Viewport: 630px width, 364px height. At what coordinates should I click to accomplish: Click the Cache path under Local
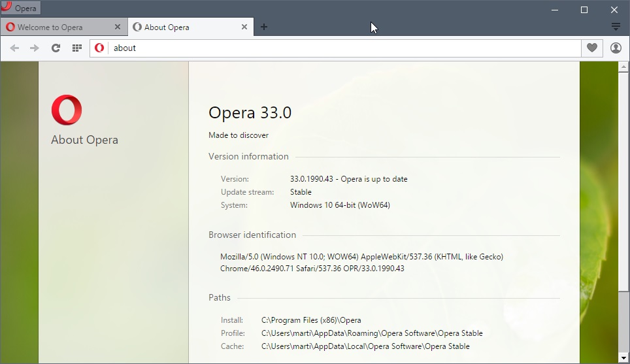click(365, 346)
